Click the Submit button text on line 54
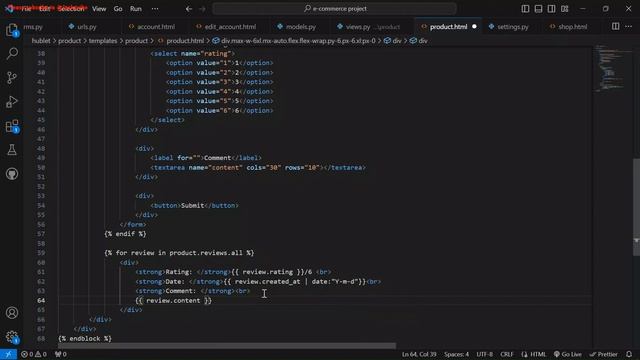Image resolution: width=640 pixels, height=360 pixels. pos(192,205)
